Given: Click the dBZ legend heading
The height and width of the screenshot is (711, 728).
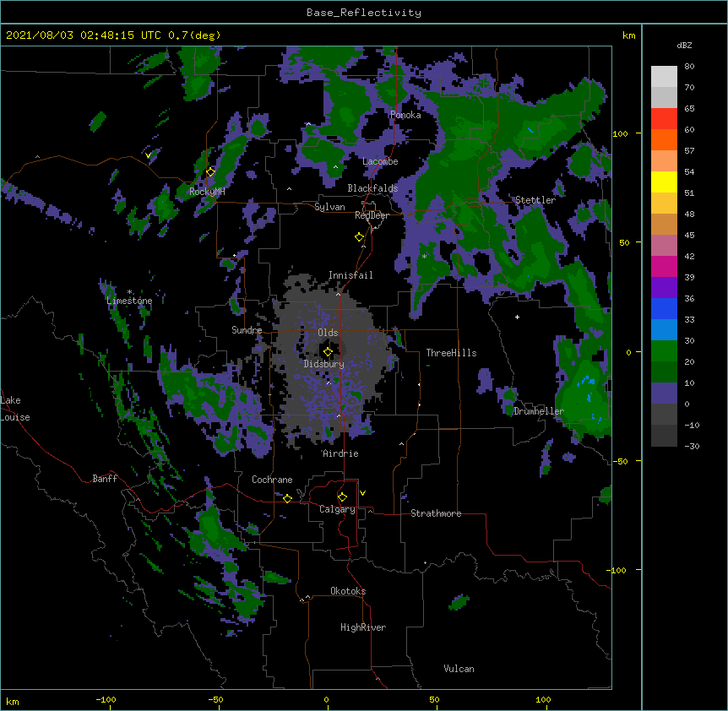Looking at the screenshot, I should (x=684, y=45).
